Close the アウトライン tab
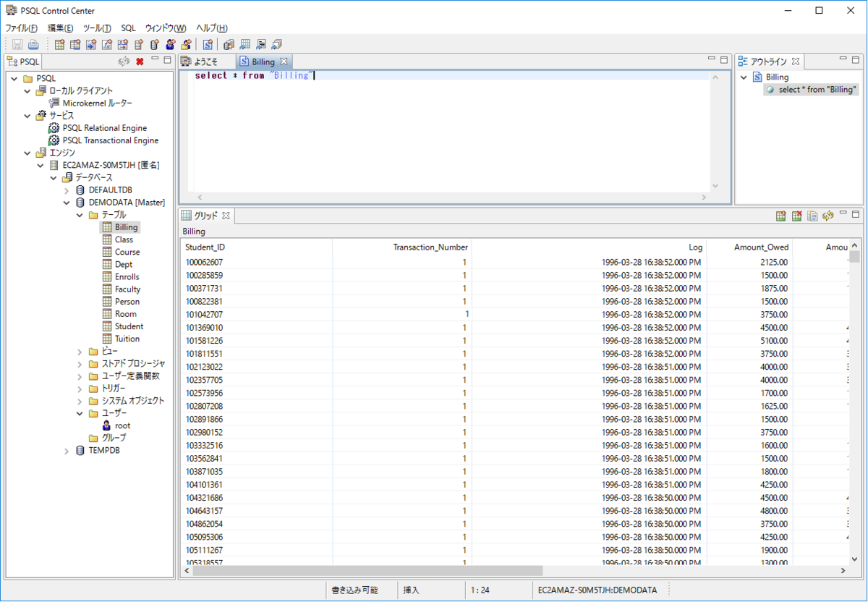 click(795, 62)
